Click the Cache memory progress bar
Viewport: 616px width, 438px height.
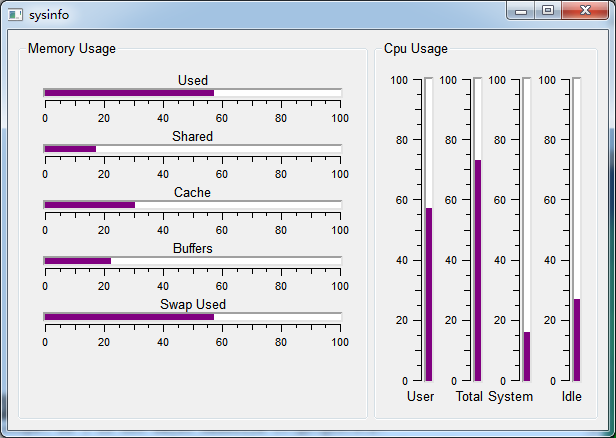point(192,205)
